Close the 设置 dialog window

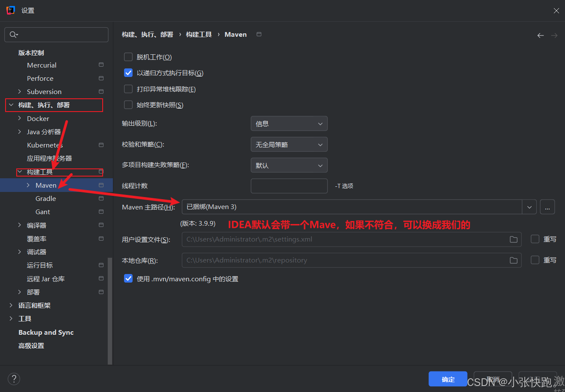coord(556,11)
